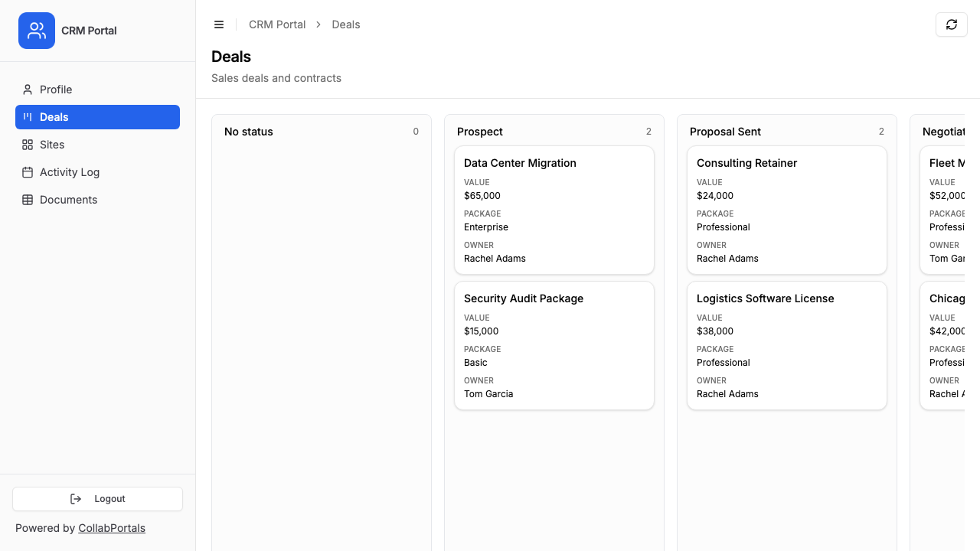980x551 pixels.
Task: Click the $24,000 value
Action: [715, 196]
